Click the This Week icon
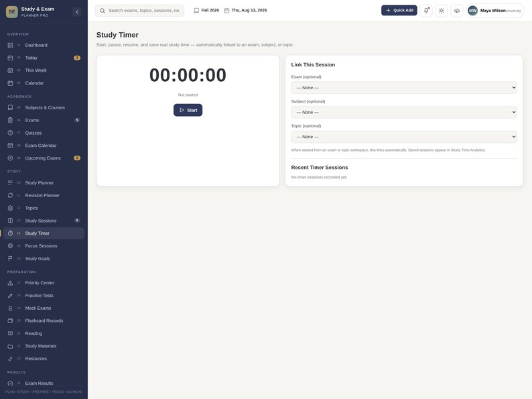532x399 pixels. (10, 70)
